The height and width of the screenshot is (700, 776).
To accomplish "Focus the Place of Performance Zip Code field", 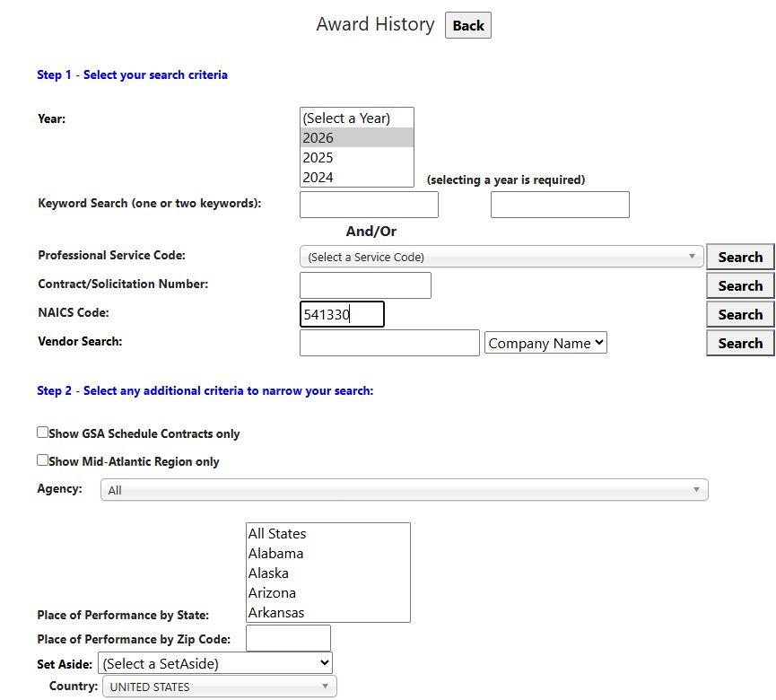I will tap(288, 638).
